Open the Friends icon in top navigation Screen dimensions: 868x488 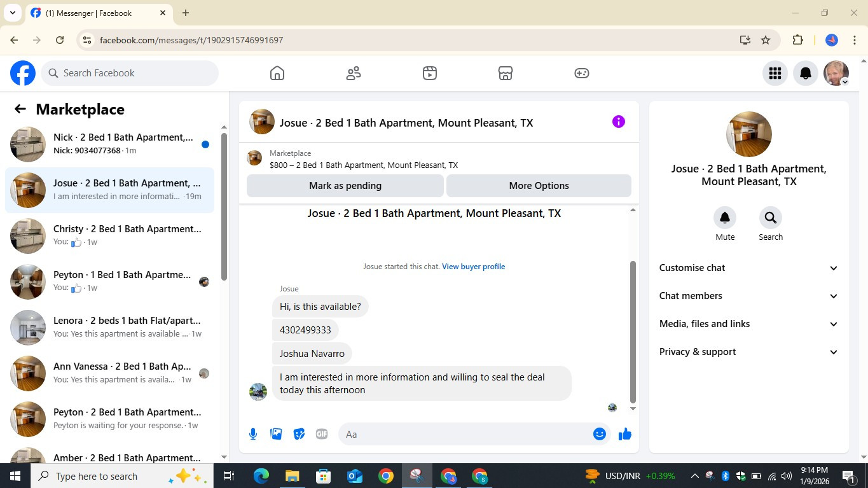354,73
